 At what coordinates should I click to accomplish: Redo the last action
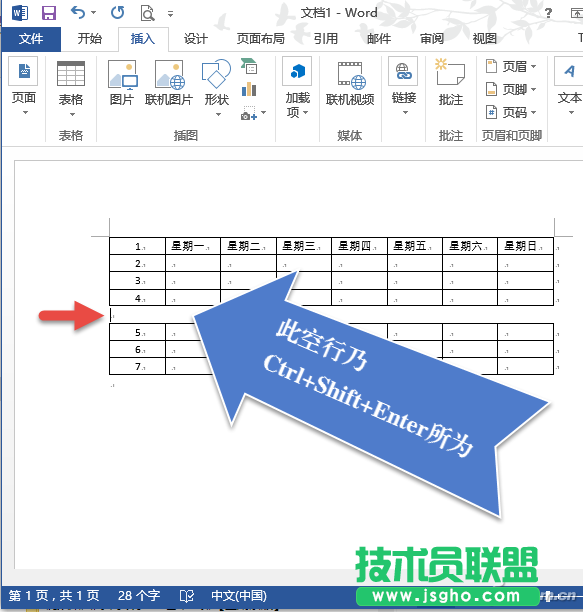click(x=117, y=13)
